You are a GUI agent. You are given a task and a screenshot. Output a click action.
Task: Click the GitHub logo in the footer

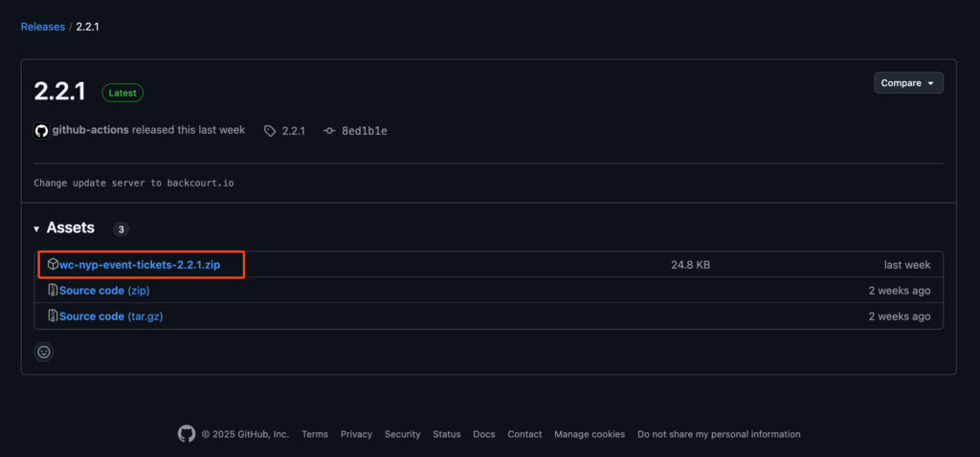[x=187, y=434]
